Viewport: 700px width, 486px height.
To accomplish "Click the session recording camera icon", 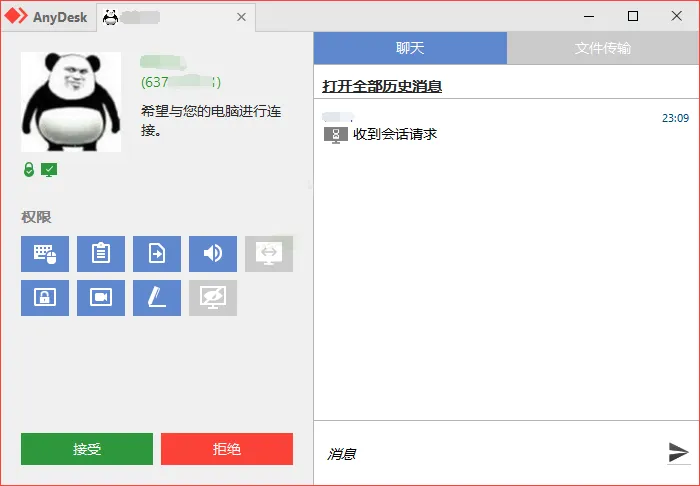I will (x=101, y=298).
